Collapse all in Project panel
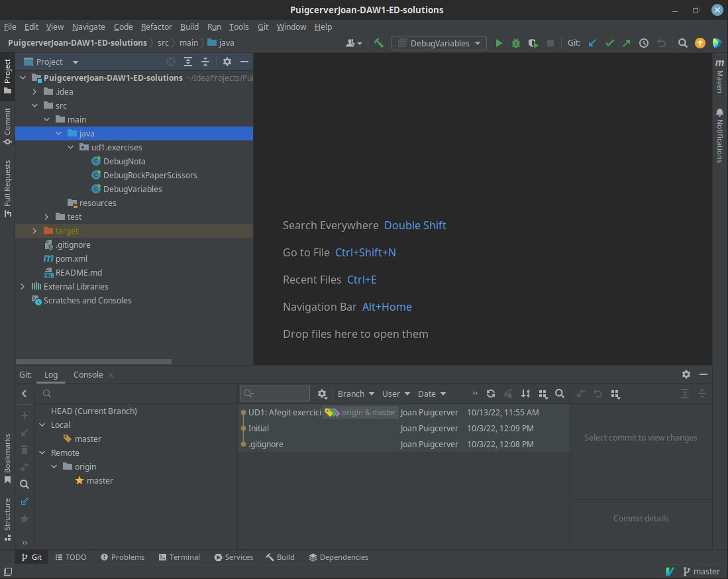The height and width of the screenshot is (579, 728). [x=205, y=62]
